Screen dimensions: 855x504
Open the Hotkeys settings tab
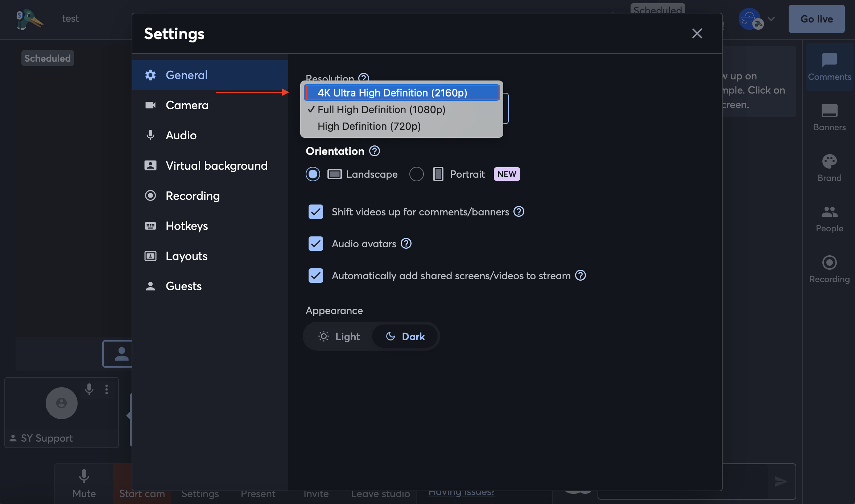point(210,226)
